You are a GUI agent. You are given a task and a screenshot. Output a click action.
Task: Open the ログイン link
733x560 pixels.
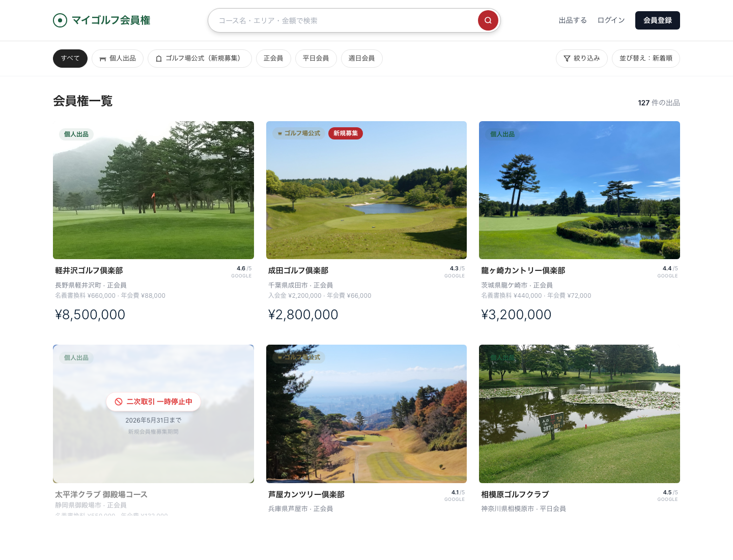(611, 20)
